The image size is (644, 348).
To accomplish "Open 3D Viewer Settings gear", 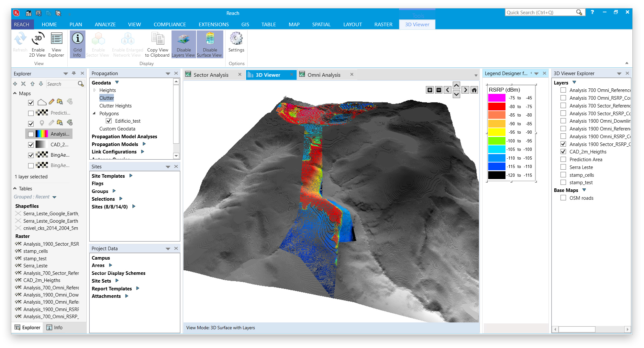I will (236, 39).
